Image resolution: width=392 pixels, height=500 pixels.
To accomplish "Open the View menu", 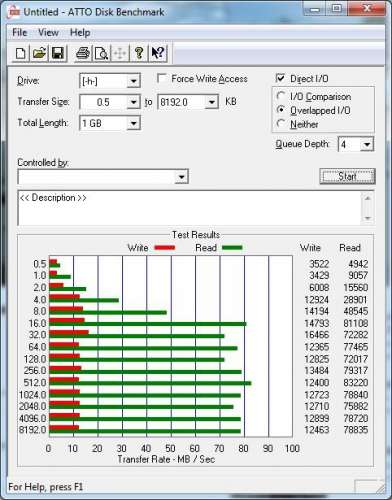I will (48, 32).
